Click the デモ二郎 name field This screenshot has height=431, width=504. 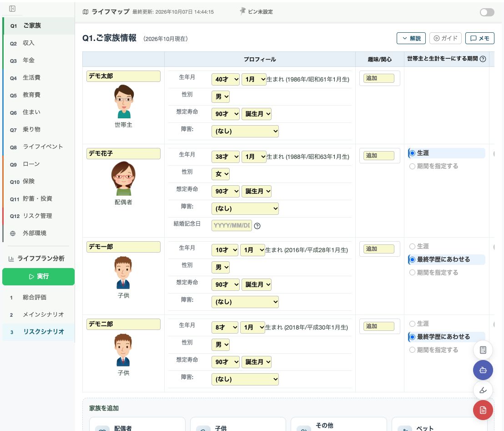click(123, 324)
